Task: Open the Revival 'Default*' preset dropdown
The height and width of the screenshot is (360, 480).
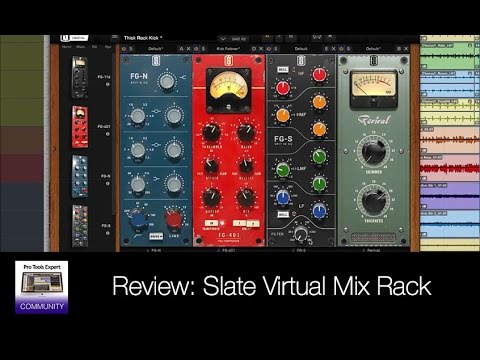Action: point(373,49)
